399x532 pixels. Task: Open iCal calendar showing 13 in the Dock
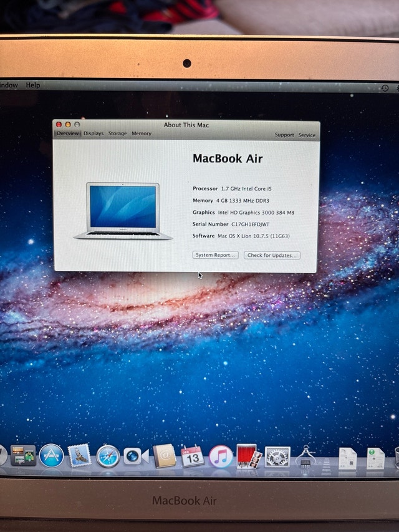[193, 457]
